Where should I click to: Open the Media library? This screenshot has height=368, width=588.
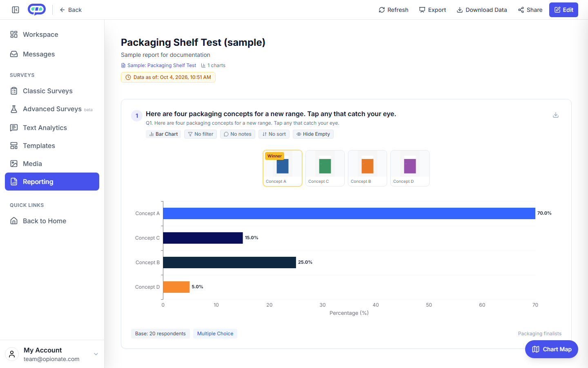[x=52, y=164]
